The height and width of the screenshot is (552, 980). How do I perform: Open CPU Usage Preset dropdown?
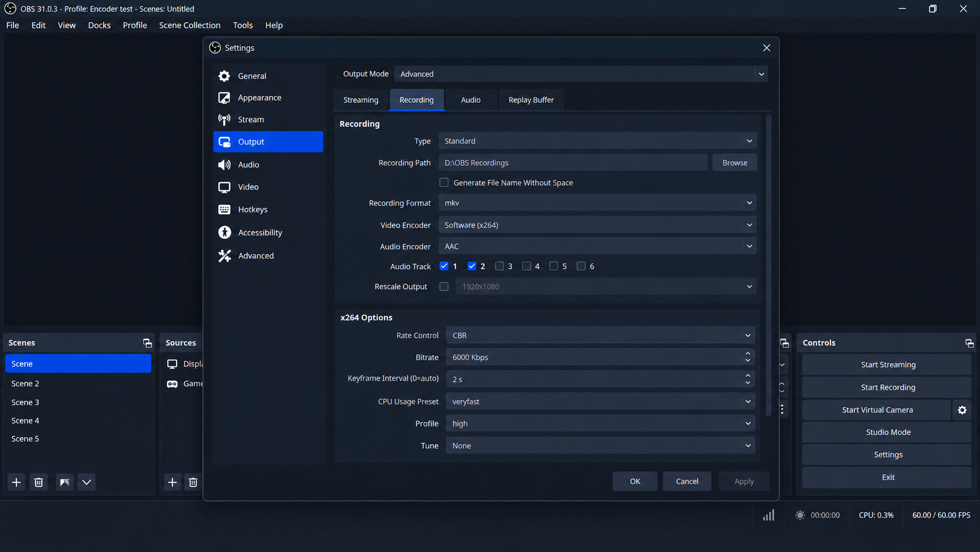(600, 402)
